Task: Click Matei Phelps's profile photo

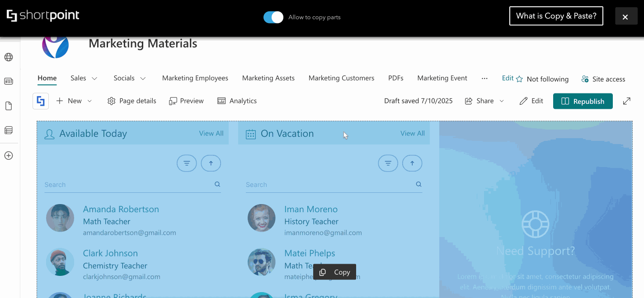Action: point(262,262)
